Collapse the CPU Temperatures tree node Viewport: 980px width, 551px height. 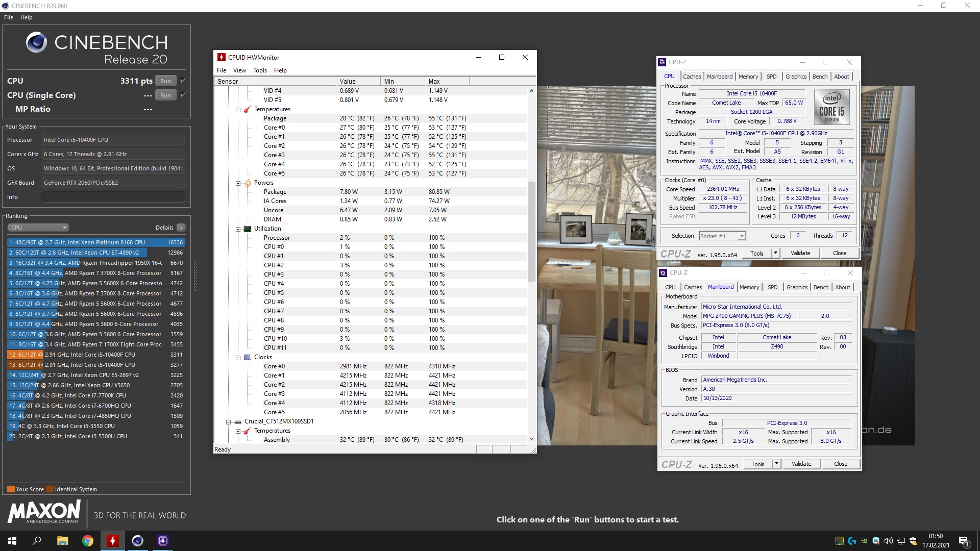[x=238, y=110]
